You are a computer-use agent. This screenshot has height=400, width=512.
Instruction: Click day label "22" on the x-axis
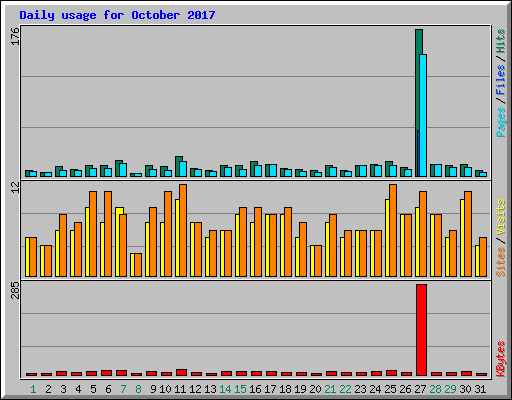[345, 389]
